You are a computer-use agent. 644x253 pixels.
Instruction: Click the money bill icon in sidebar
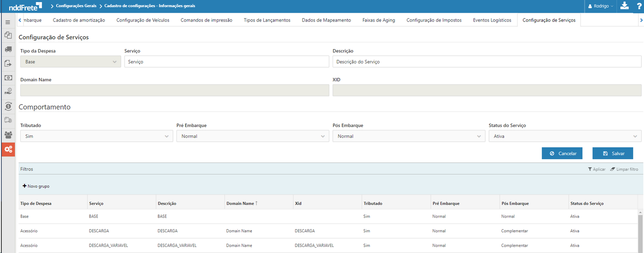[8, 78]
